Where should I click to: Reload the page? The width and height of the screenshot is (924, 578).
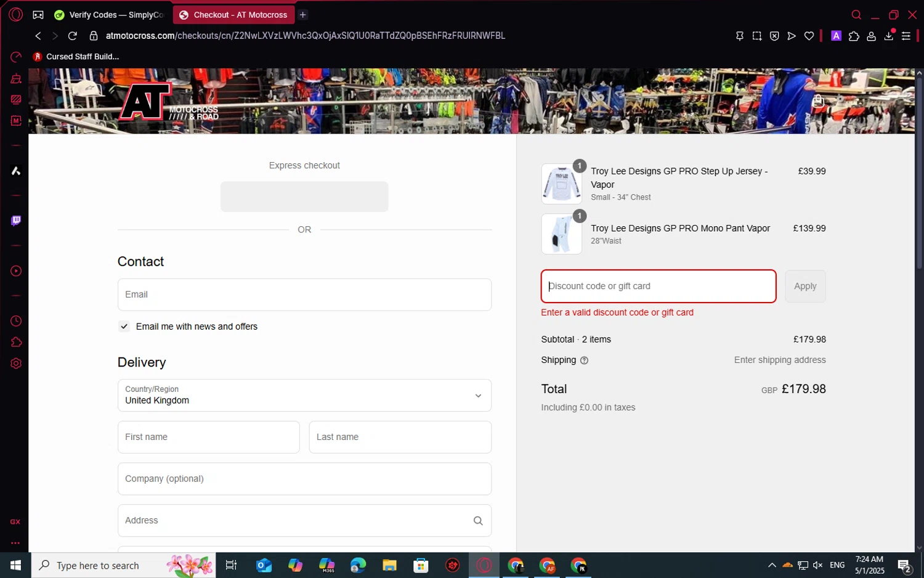point(73,36)
